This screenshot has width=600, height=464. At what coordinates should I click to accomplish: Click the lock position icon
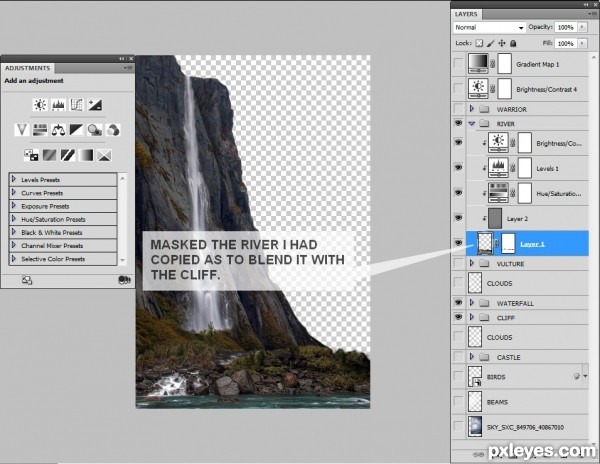pos(502,43)
